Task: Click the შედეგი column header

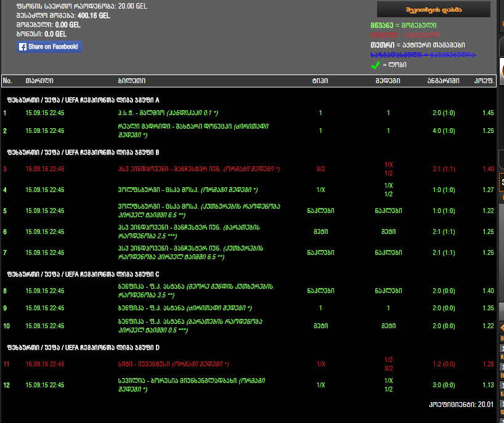Action: pyautogui.click(x=388, y=81)
